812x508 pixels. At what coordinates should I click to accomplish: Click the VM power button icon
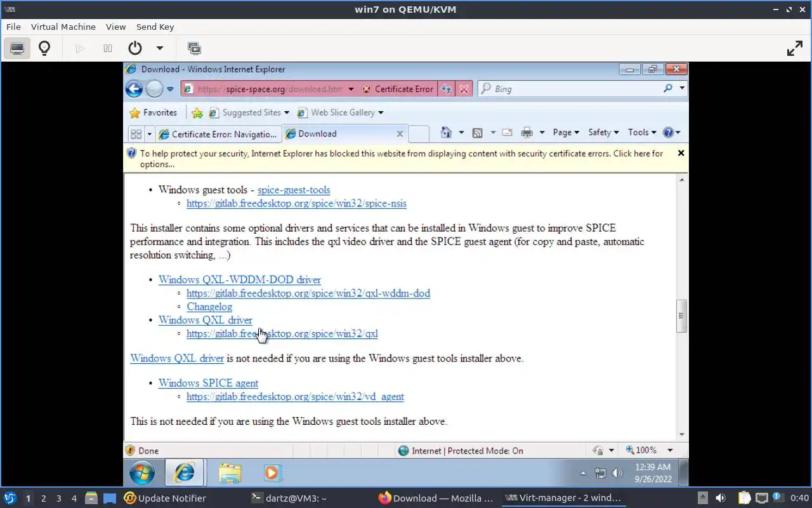(x=134, y=48)
